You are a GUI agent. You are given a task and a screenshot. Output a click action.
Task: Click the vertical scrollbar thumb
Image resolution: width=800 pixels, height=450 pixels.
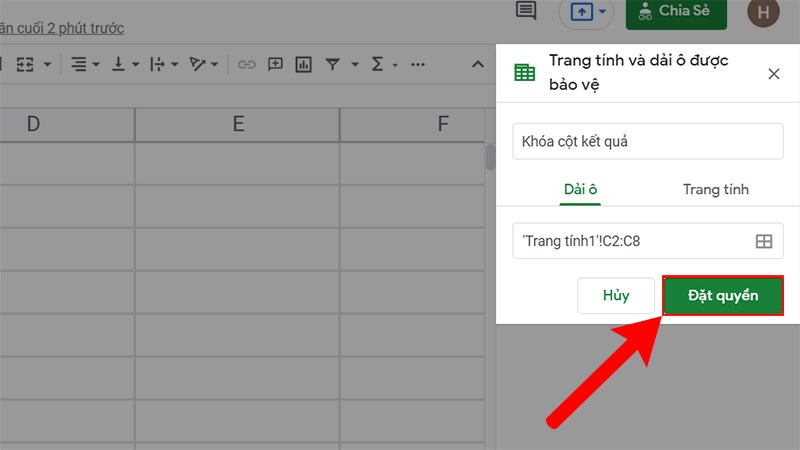pyautogui.click(x=490, y=157)
